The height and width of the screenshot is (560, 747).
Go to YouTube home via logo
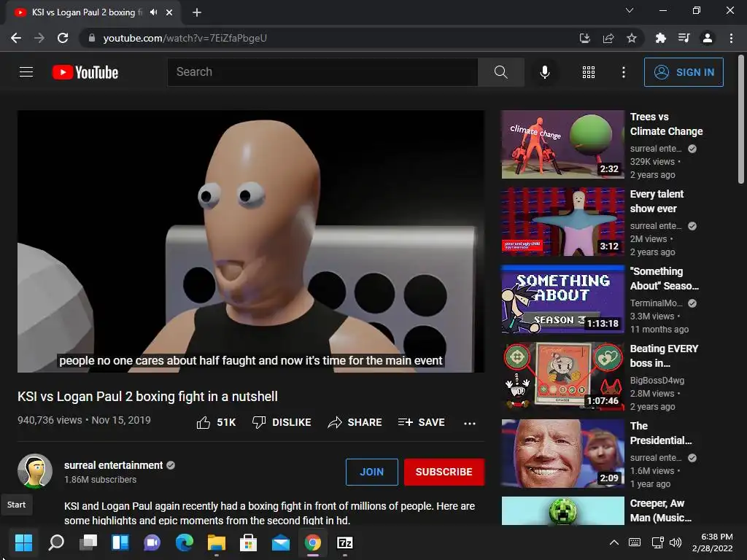point(85,72)
